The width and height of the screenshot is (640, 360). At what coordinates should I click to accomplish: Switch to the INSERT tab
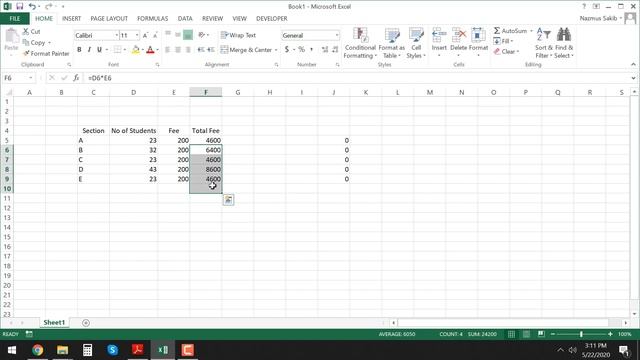pyautogui.click(x=71, y=19)
